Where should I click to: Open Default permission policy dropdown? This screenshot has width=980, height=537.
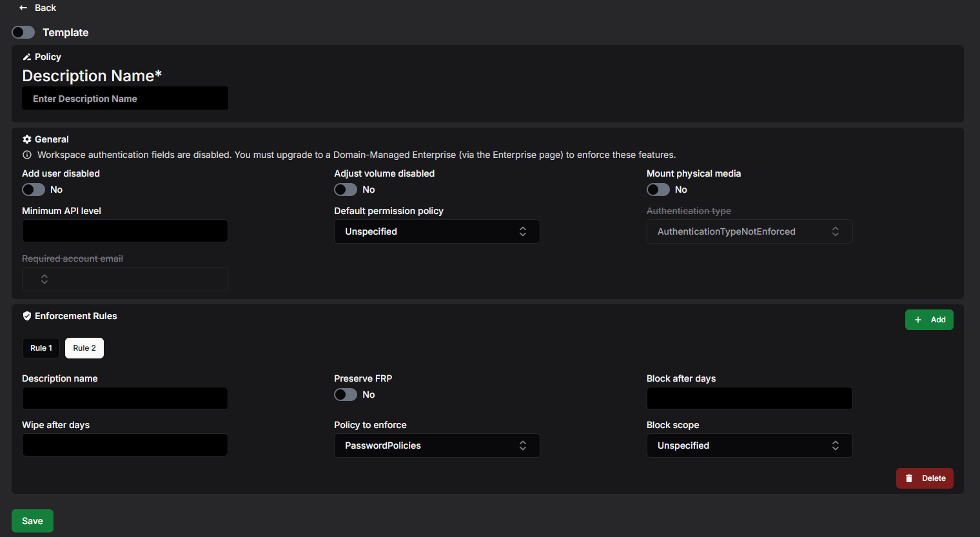point(437,231)
